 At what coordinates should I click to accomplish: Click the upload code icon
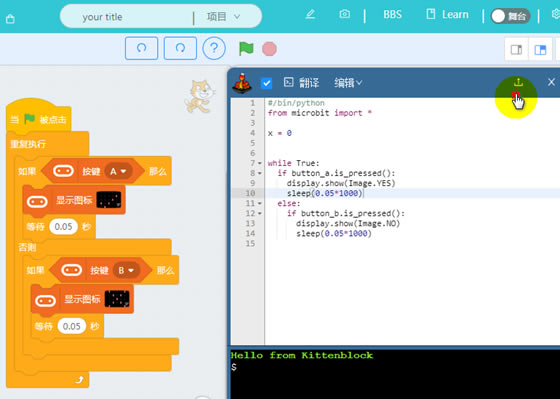(518, 83)
